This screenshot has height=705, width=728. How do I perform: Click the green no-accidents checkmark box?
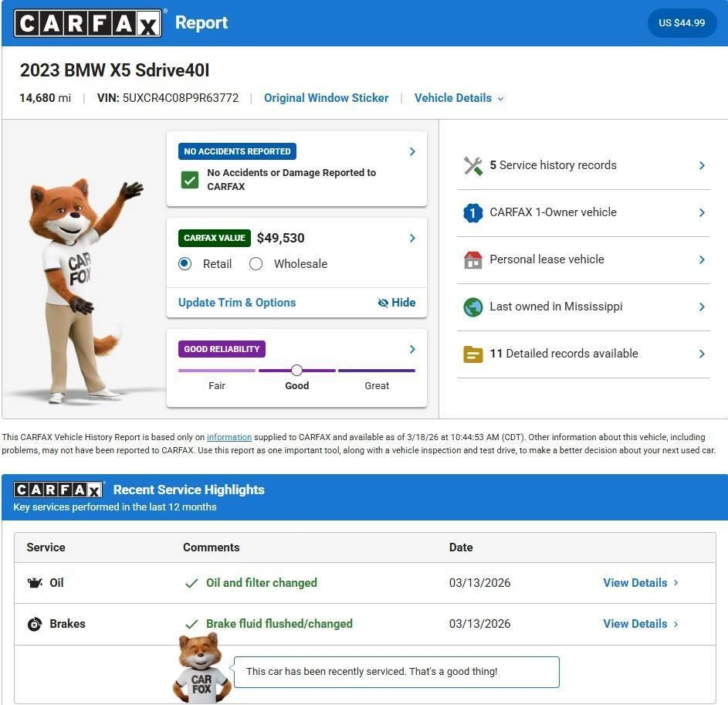coord(189,180)
